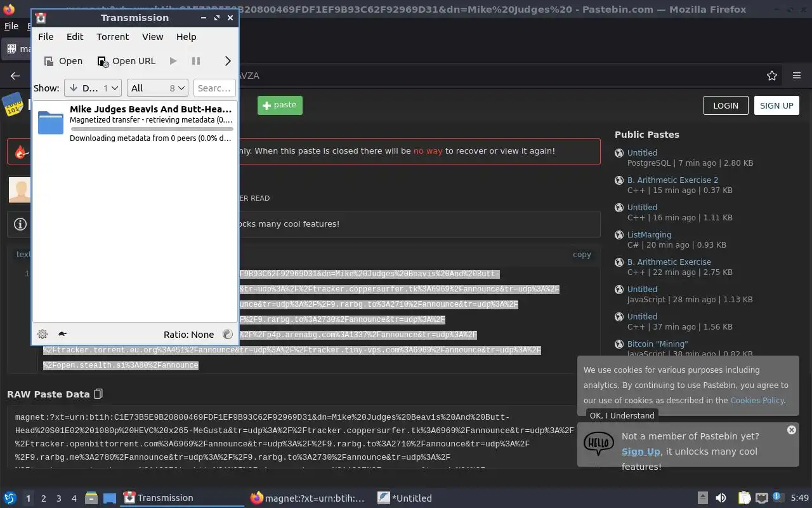The width and height of the screenshot is (812, 508).
Task: Switch to workspace 3
Action: tap(58, 498)
